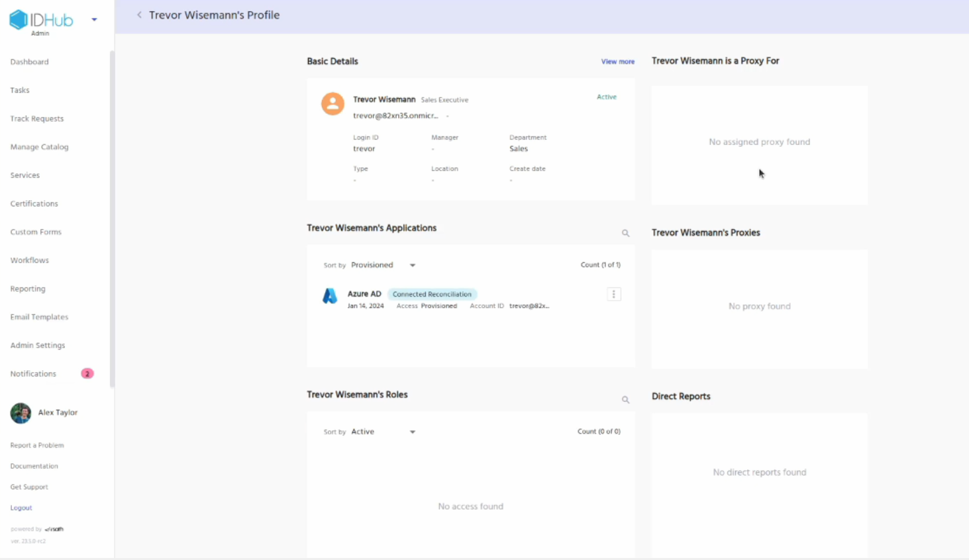Go to Manage Catalog in sidebar
The width and height of the screenshot is (969, 560).
pyautogui.click(x=40, y=147)
